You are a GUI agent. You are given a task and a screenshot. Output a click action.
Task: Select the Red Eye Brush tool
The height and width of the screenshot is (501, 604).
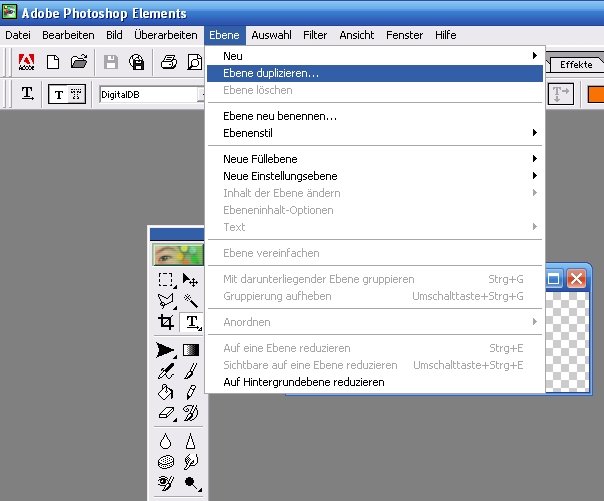166,483
